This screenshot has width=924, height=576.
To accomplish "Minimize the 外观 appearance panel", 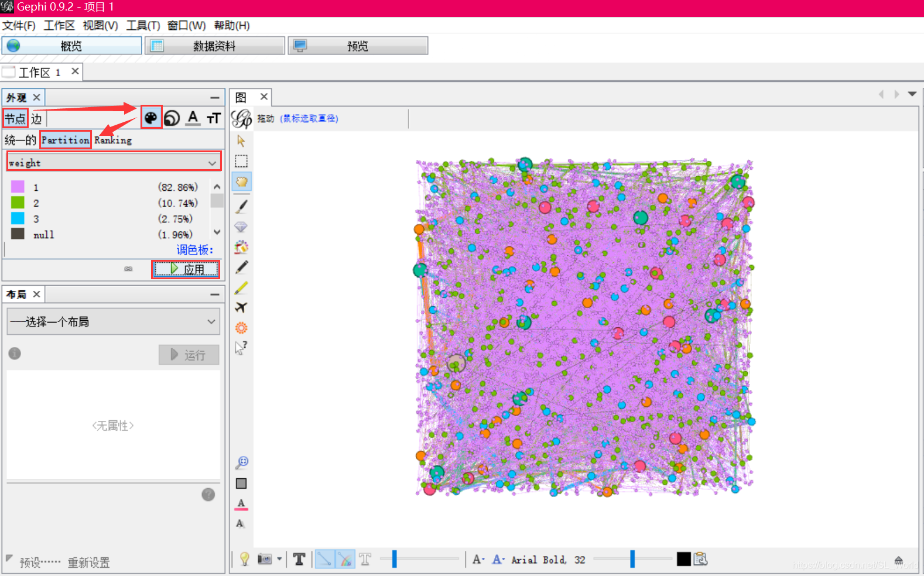I will coord(215,98).
